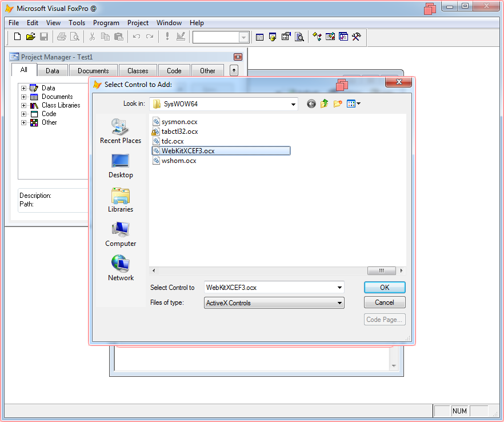The height and width of the screenshot is (422, 504).
Task: Expand the Class Libraries tree node
Action: [23, 105]
